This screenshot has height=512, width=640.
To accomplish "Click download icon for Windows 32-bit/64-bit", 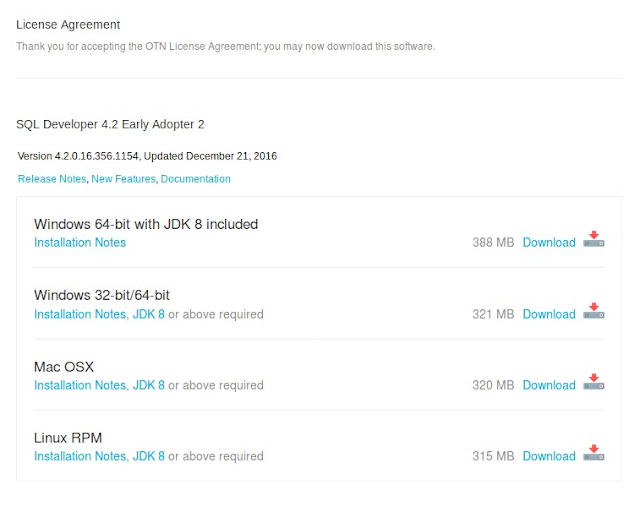I will pos(594,311).
